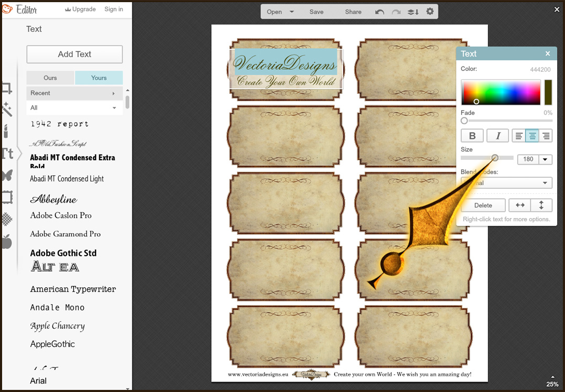
Task: Click Save in top toolbar
Action: point(316,12)
